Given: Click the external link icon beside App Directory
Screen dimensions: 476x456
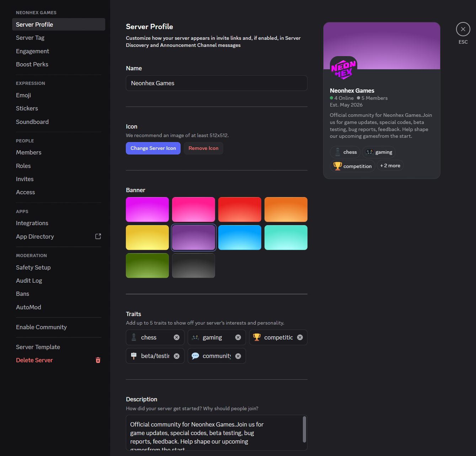Looking at the screenshot, I should (98, 237).
